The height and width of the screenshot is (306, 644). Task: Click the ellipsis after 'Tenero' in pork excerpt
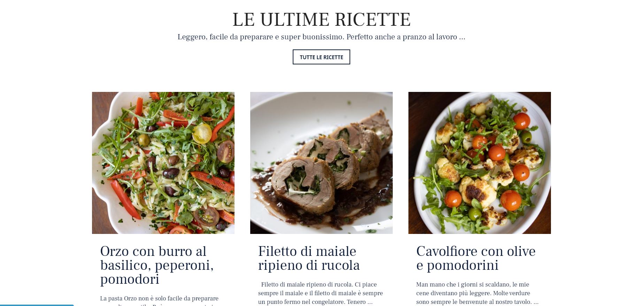(370, 302)
